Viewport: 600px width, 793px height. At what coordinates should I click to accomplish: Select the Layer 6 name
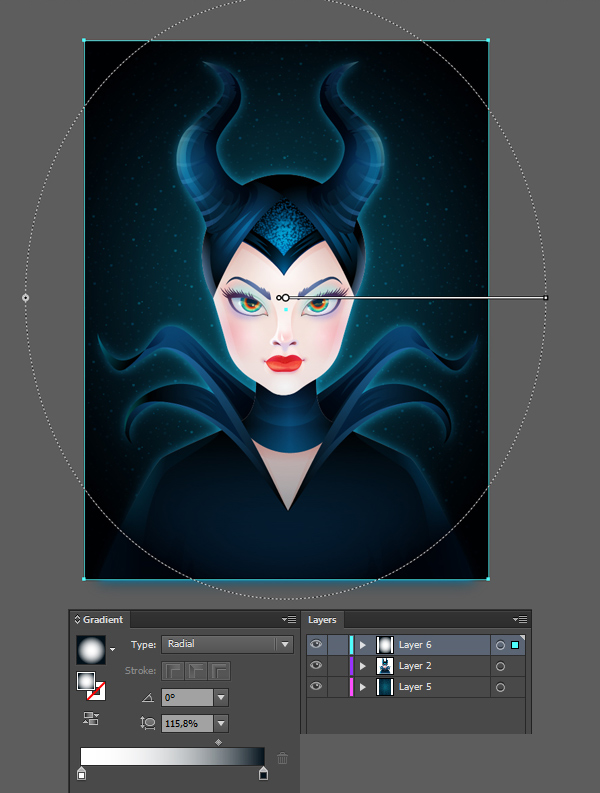pyautogui.click(x=415, y=645)
